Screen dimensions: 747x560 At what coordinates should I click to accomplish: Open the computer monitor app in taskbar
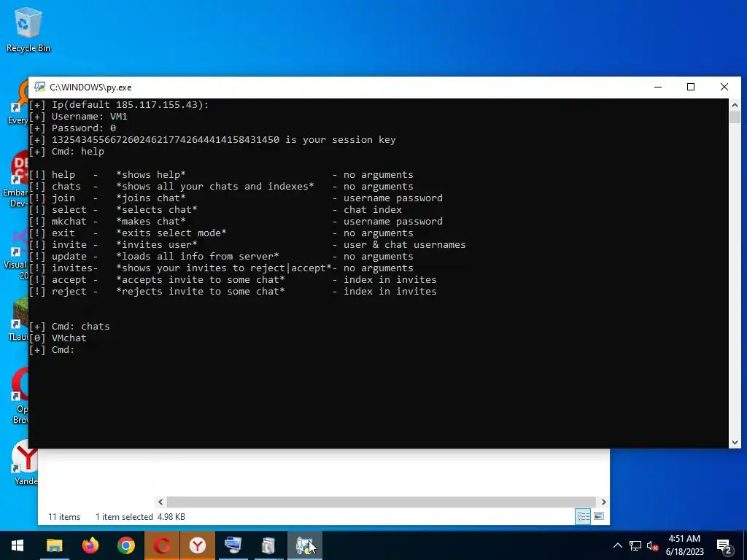point(233,545)
